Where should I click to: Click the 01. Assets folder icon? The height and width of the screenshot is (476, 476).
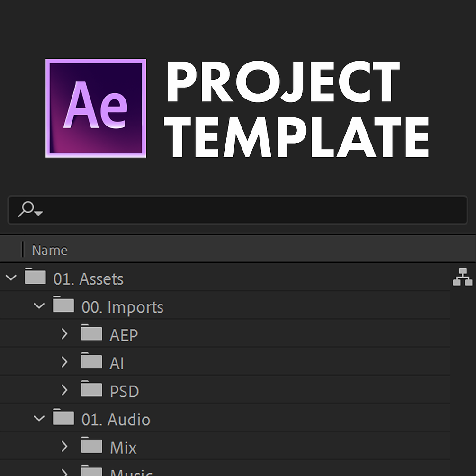(x=36, y=277)
